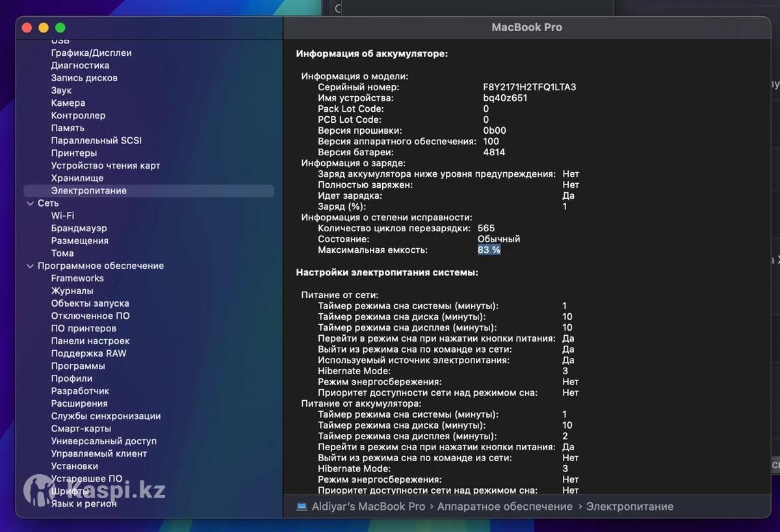This screenshot has width=780, height=532.
Task: Click the yellow minimize window button
Action: [44, 28]
